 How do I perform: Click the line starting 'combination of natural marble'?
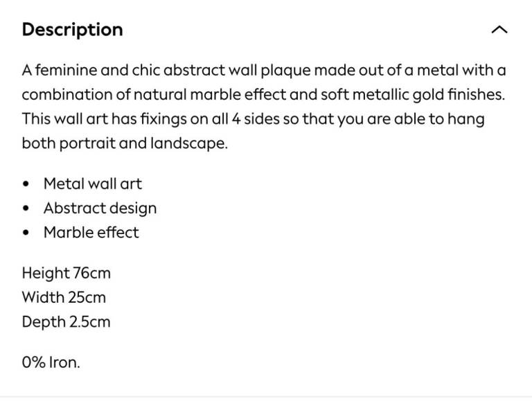tap(263, 94)
